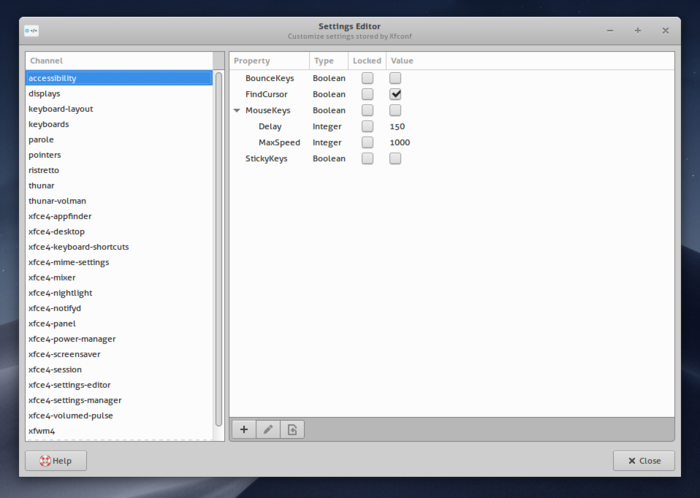Click the Settings Editor app icon in titlebar

pos(31,31)
